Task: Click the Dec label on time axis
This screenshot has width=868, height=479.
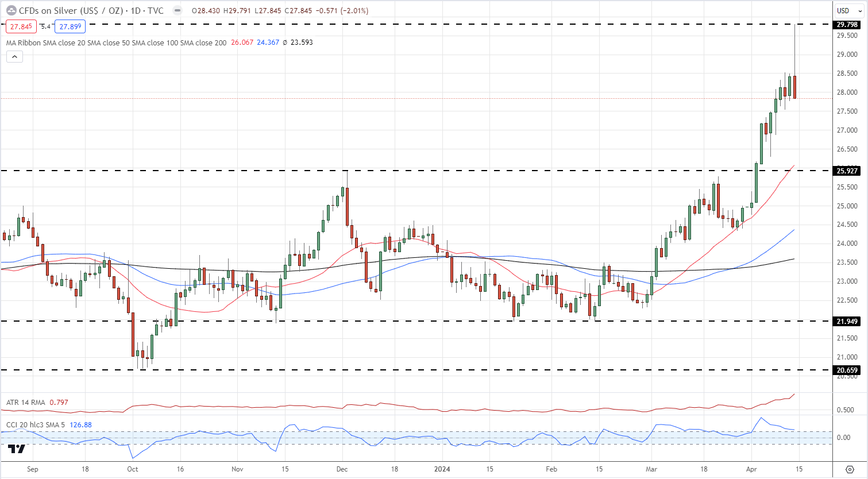Action: [x=342, y=469]
